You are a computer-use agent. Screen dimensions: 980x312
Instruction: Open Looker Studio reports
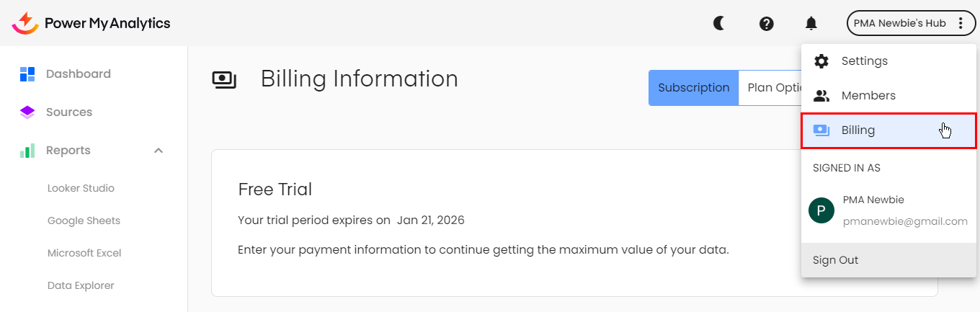(x=81, y=188)
